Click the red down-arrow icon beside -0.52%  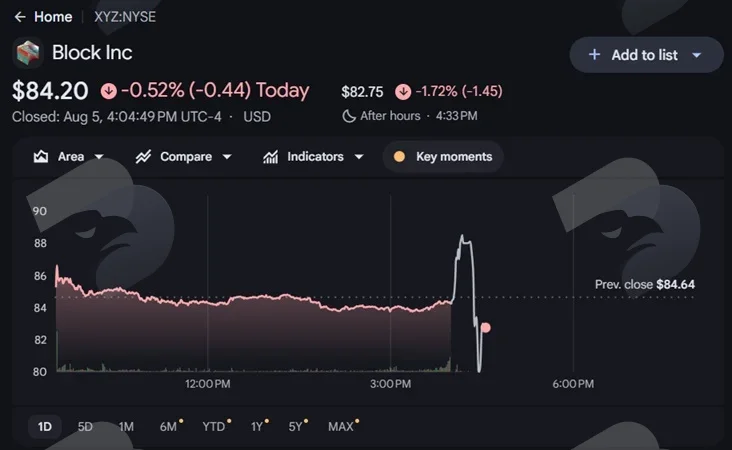(109, 91)
